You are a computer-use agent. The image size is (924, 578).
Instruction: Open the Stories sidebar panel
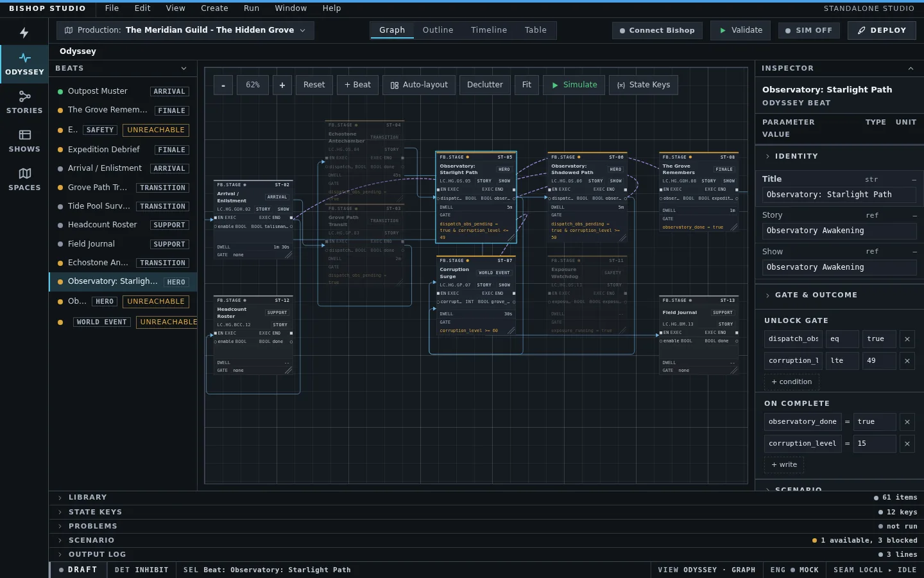(24, 103)
